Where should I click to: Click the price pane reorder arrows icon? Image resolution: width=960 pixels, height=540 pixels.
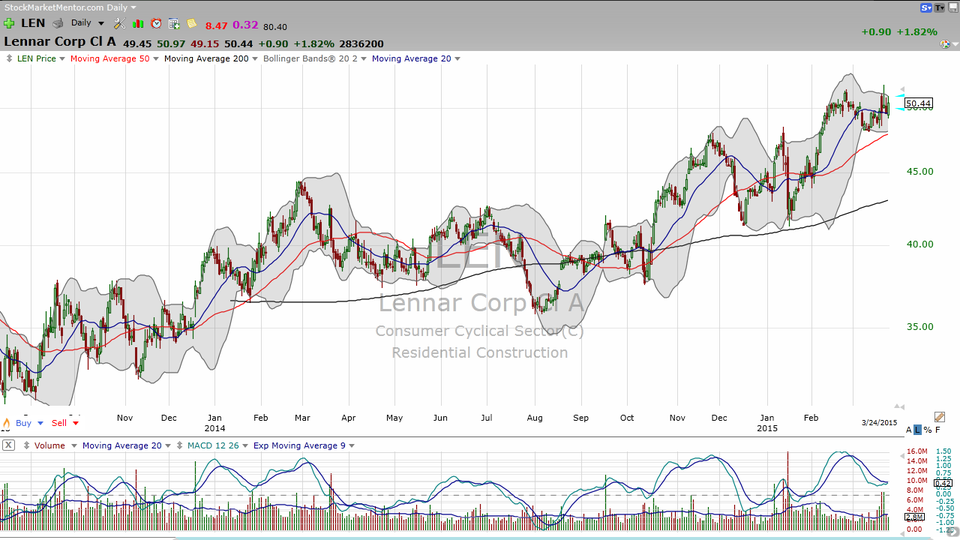(9, 59)
